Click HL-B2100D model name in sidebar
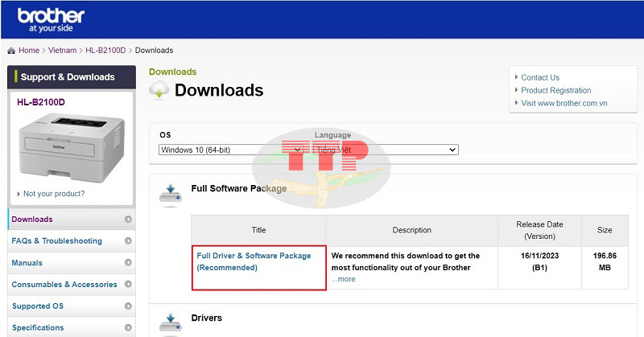The height and width of the screenshot is (337, 644). 41,102
